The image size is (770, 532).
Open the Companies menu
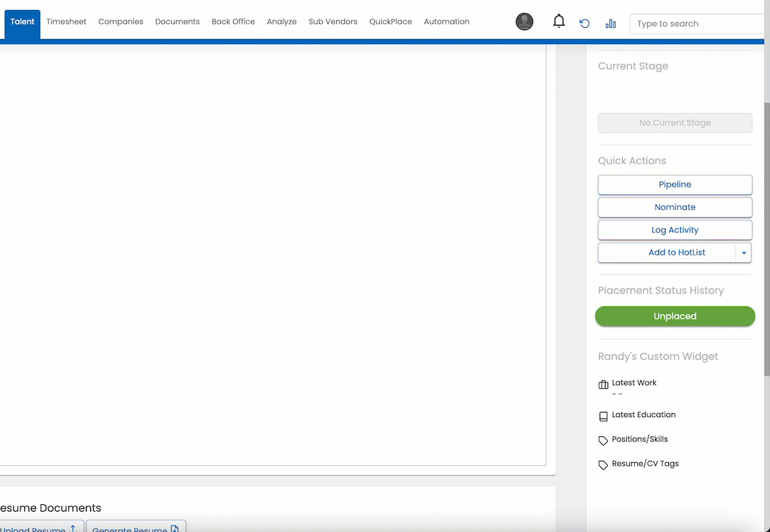point(121,22)
